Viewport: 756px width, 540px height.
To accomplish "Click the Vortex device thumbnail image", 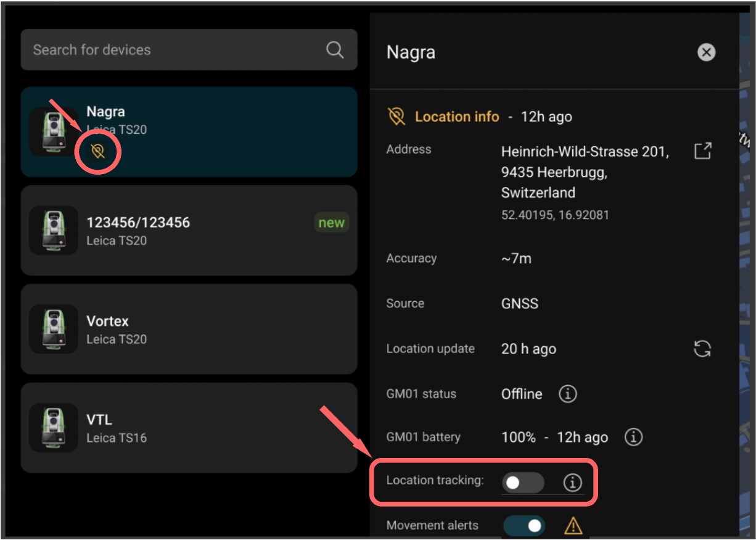I will (54, 329).
